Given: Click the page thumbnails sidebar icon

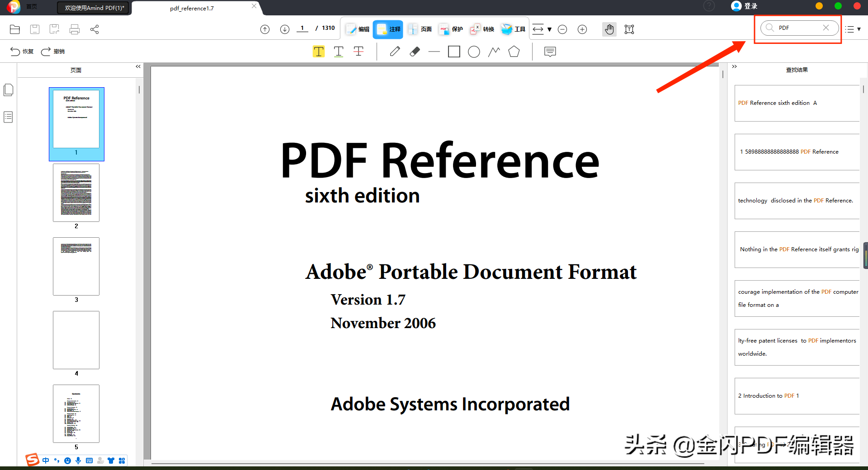Looking at the screenshot, I should tap(8, 89).
